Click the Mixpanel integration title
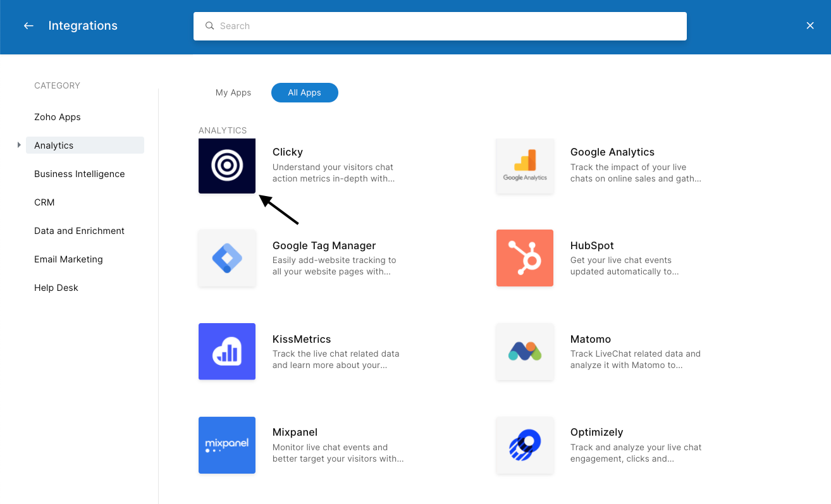Image resolution: width=831 pixels, height=504 pixels. tap(295, 432)
